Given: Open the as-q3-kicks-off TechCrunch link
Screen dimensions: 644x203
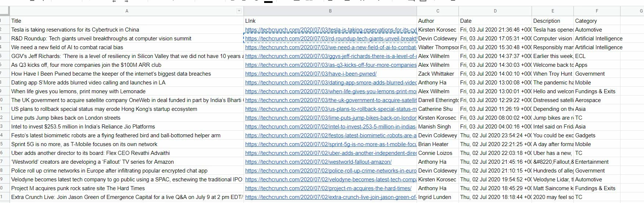Looking at the screenshot, I should pos(331,65).
